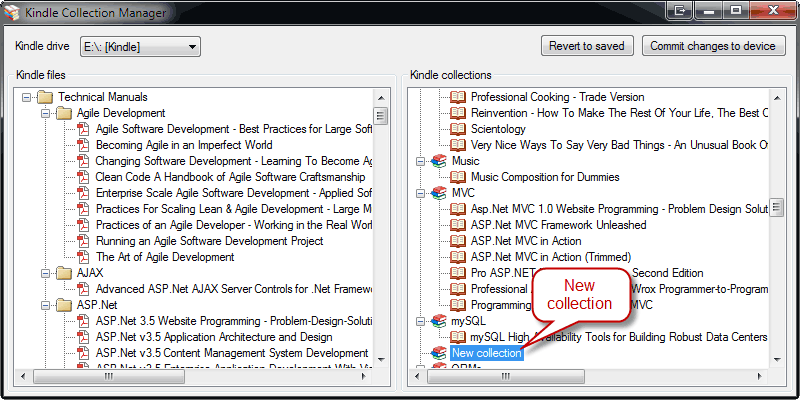Select Practices For Scaling Lean & Agile Development file
Screen dimensions: 800x400
234,209
